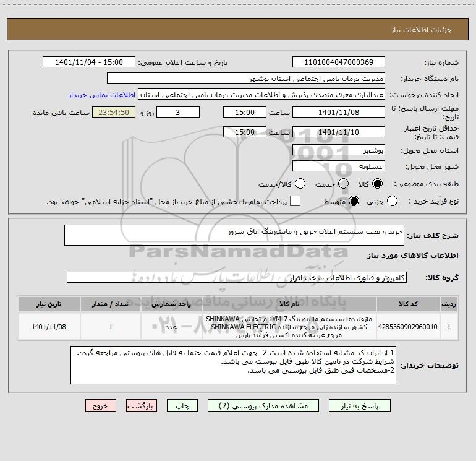
Task: Click the delivery province field بوشهر
Action: pos(339,150)
